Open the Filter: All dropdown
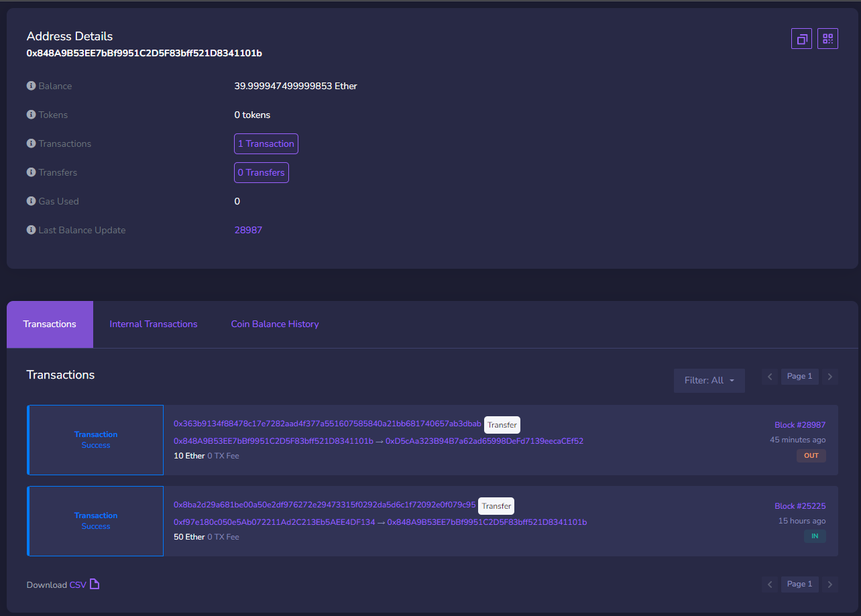The width and height of the screenshot is (861, 616). coord(709,380)
